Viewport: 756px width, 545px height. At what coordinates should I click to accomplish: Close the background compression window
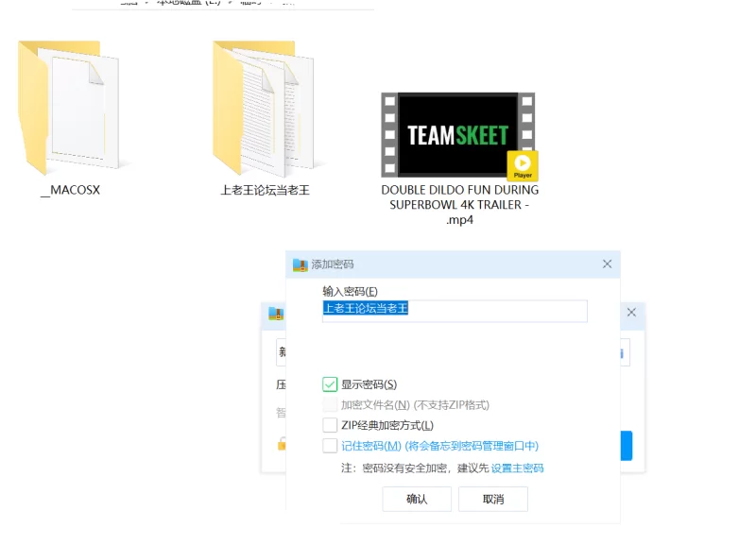631,313
